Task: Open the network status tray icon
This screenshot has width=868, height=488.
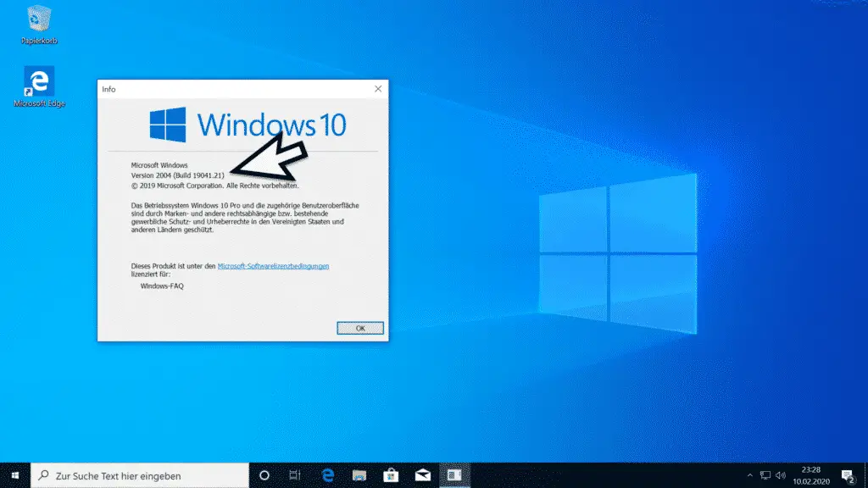Action: [765, 475]
